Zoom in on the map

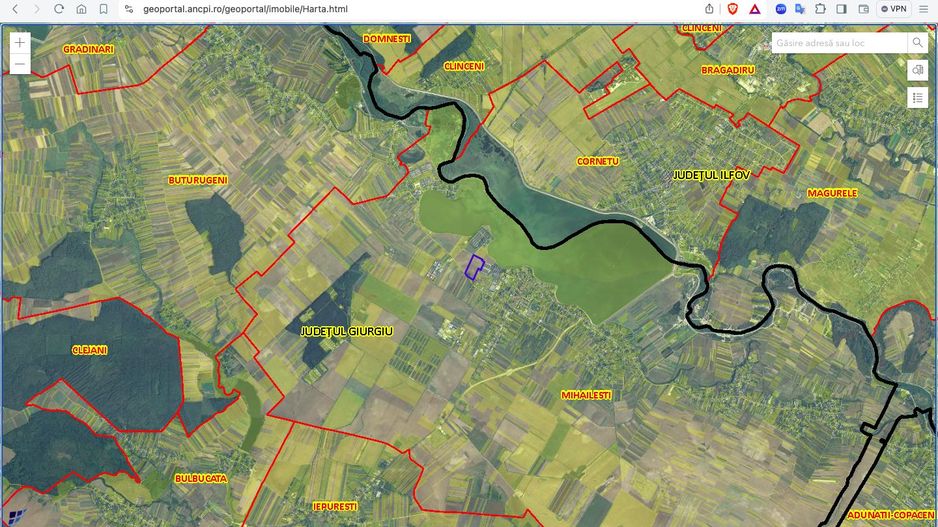pyautogui.click(x=20, y=43)
